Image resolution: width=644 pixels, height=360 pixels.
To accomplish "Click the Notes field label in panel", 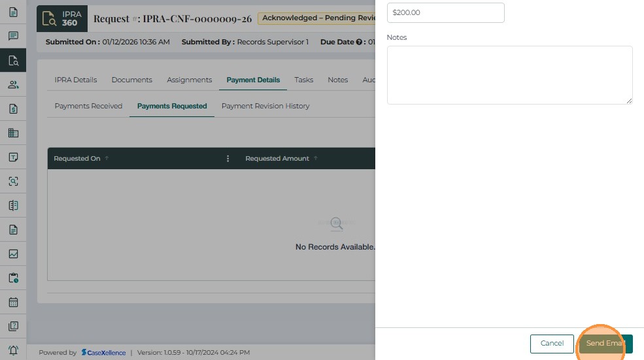I will (397, 37).
